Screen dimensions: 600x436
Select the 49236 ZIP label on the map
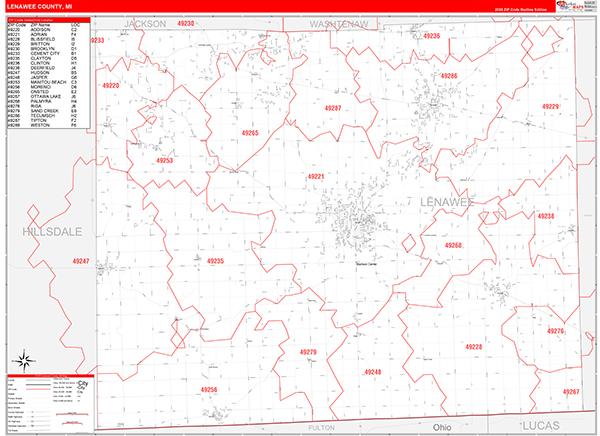(432, 36)
